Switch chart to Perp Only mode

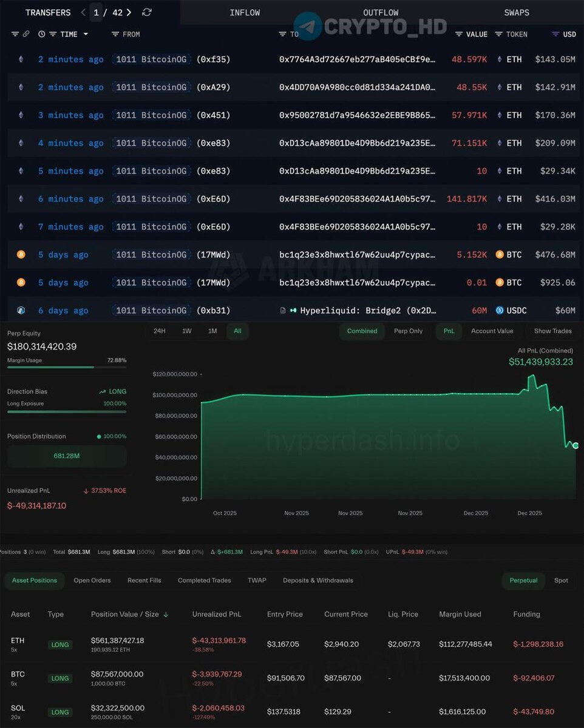click(409, 331)
